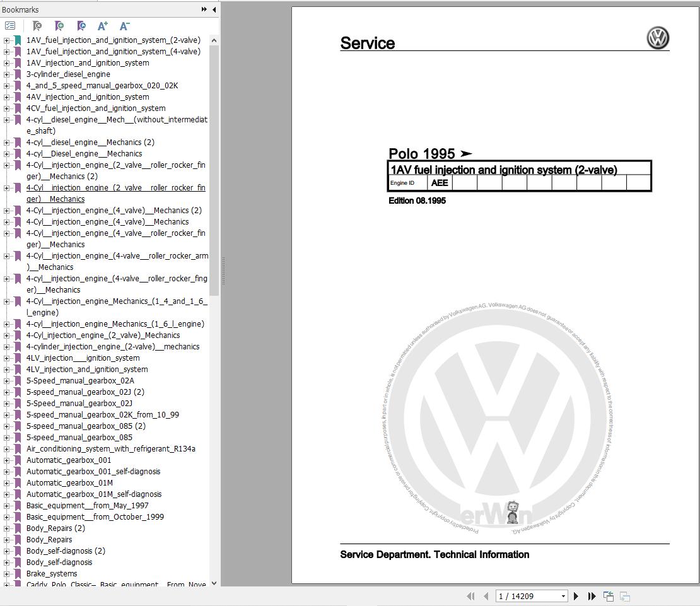This screenshot has width=700, height=606.
Task: Click the bookmarks panel vertical scrollbar down arrow
Action: [214, 583]
